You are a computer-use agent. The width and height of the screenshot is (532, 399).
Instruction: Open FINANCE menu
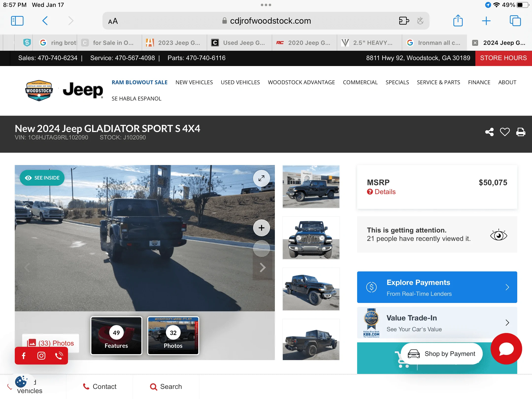point(479,82)
